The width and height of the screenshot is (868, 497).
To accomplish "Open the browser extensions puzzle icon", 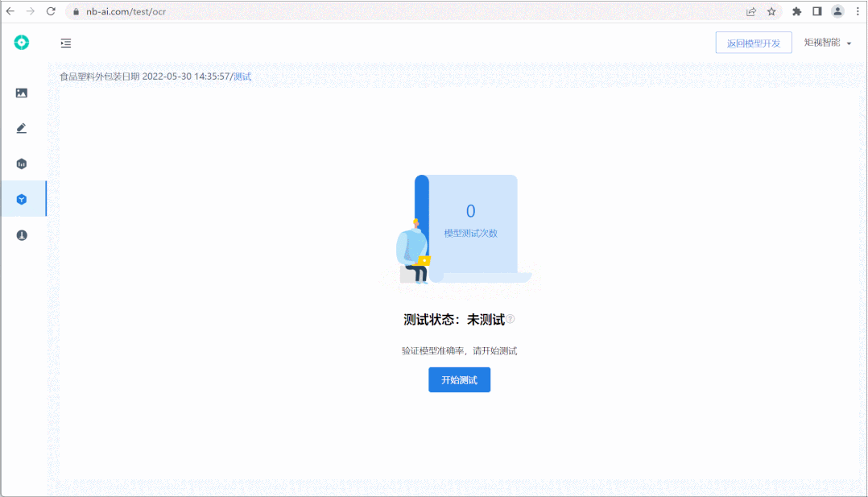I will pyautogui.click(x=797, y=11).
